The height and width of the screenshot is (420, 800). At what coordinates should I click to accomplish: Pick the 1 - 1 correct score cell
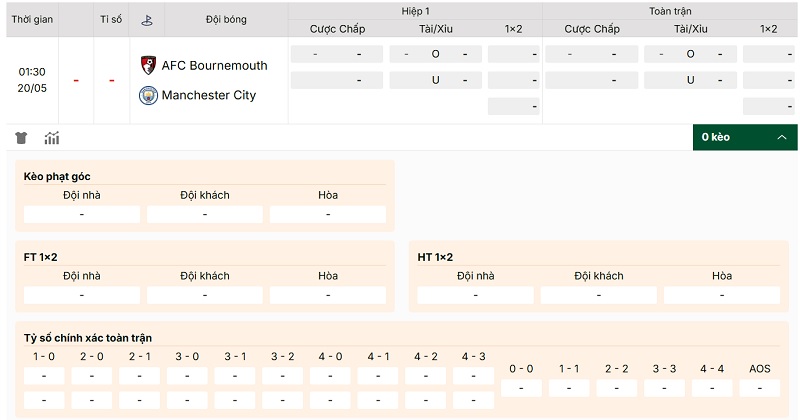point(569,388)
